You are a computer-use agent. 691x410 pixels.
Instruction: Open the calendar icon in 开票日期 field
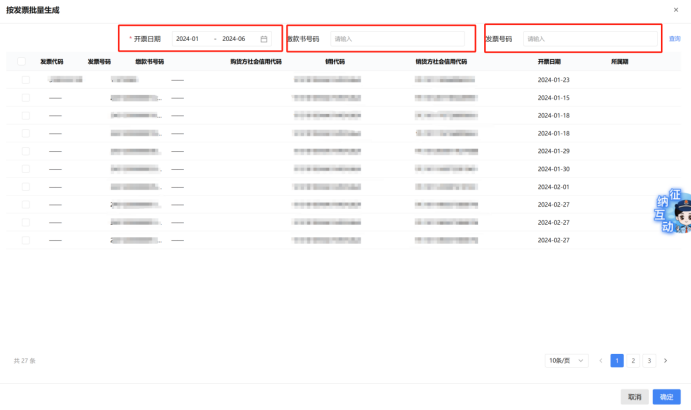[x=264, y=39]
